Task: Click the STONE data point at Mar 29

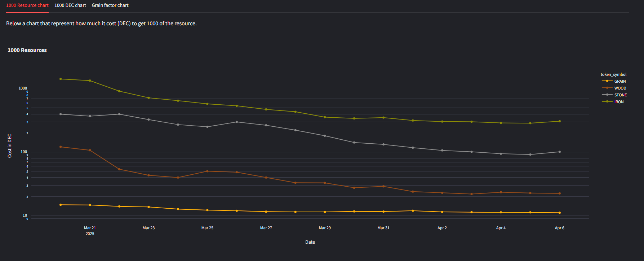Action: pos(325,136)
